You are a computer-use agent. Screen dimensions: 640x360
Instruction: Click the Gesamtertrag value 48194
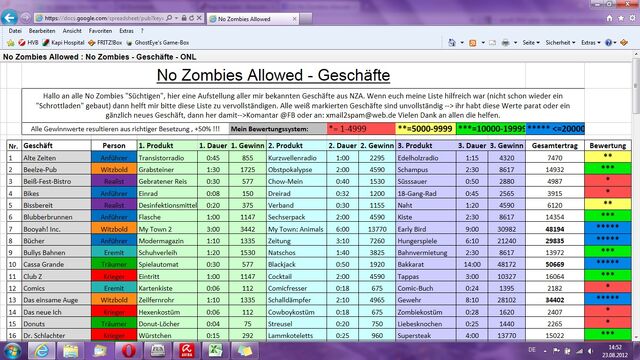pos(555,229)
